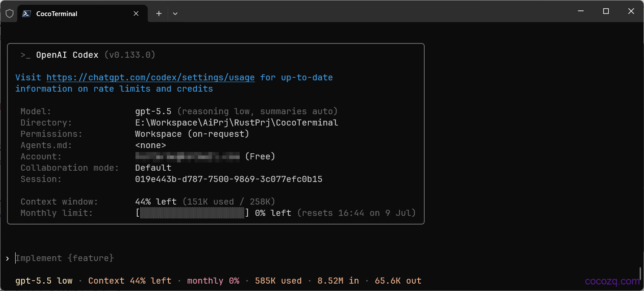Viewport: 644px width, 291px height.
Task: Click the terminal scrollbar thumb
Action: [x=641, y=274]
